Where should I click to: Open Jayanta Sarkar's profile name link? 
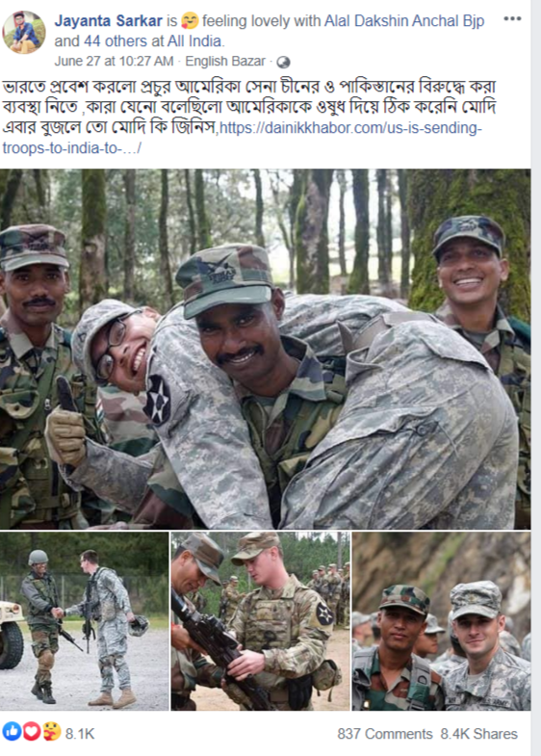point(109,21)
